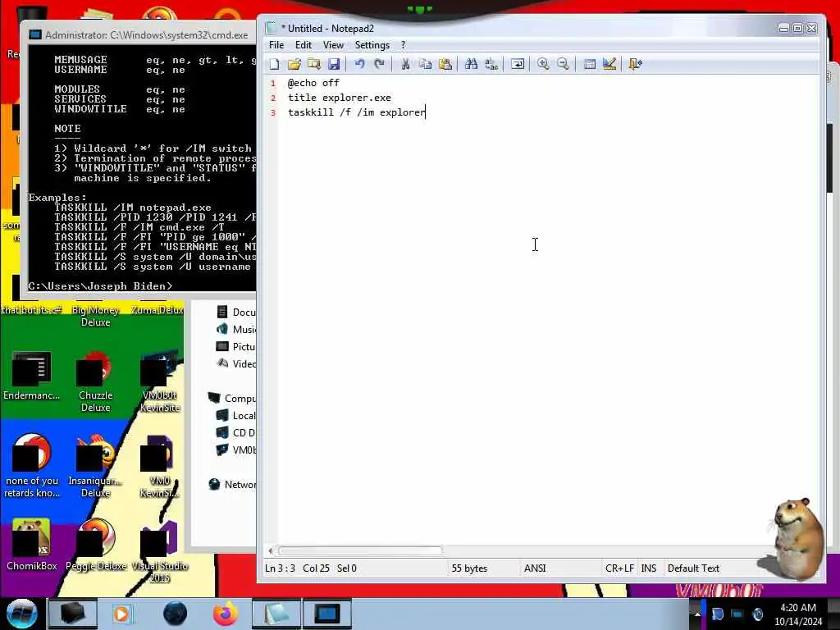Open the ? help menu
The image size is (840, 630).
[404, 45]
